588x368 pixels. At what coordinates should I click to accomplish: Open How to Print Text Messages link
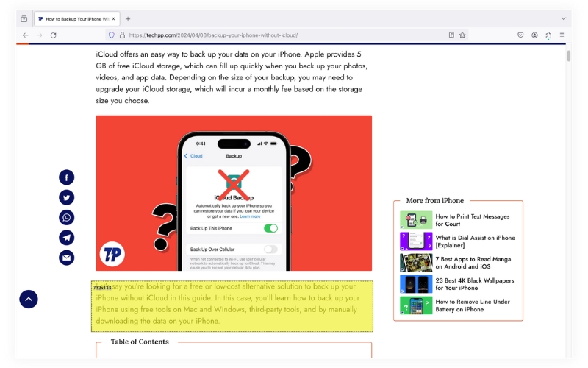tap(472, 220)
